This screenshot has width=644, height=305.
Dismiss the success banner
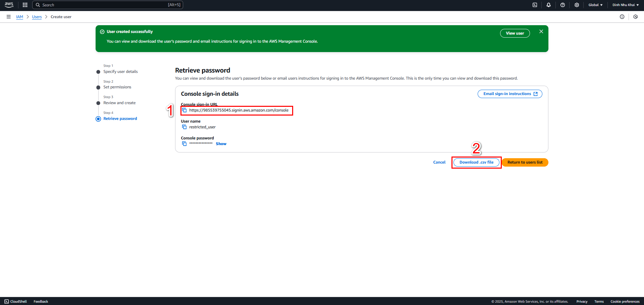541,32
